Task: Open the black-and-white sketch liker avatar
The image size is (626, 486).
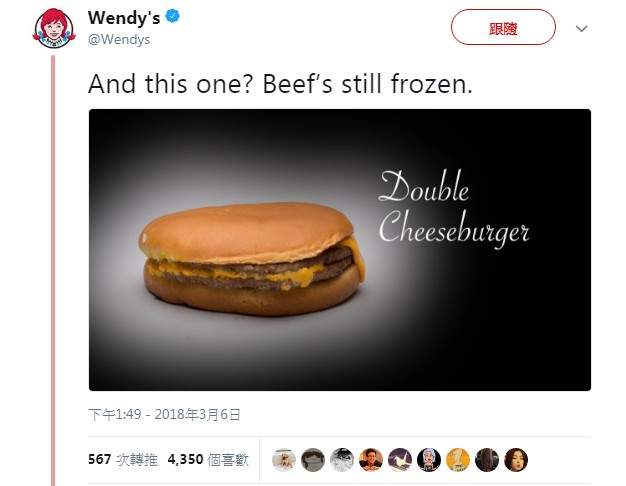Action: (x=342, y=460)
